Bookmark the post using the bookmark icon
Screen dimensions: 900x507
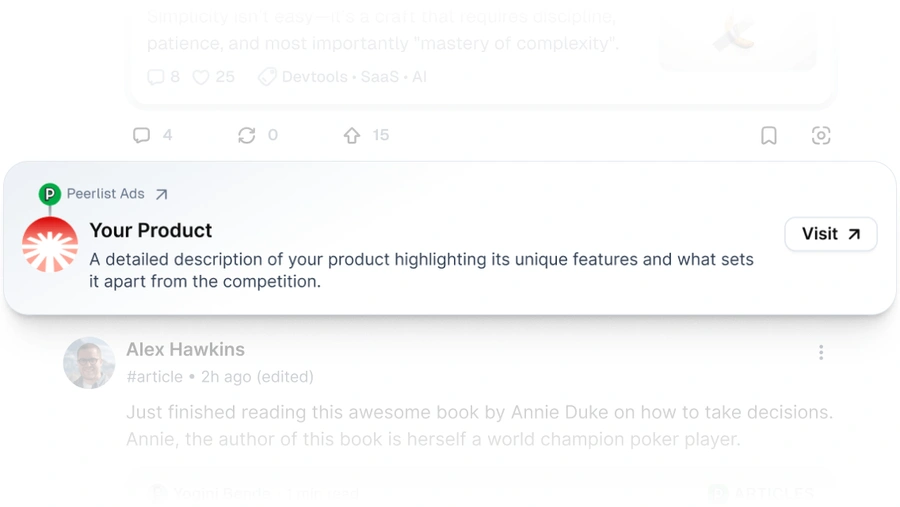pos(769,135)
